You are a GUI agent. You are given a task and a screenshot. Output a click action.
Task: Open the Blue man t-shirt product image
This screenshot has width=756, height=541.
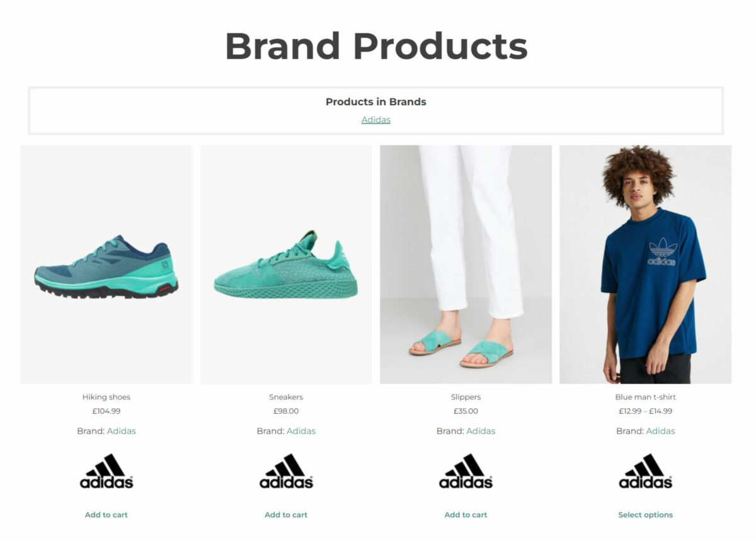tap(646, 265)
